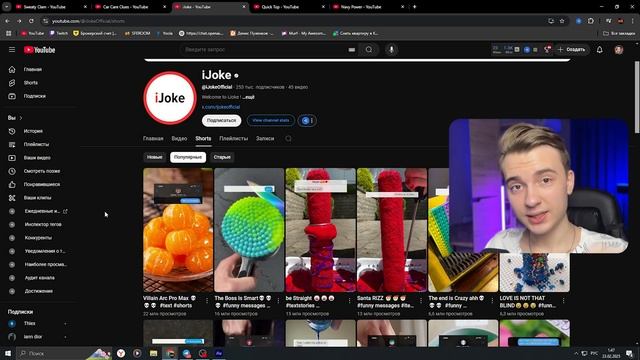The width and height of the screenshot is (640, 360).
Task: Click the search magnifier button
Action: [369, 49]
